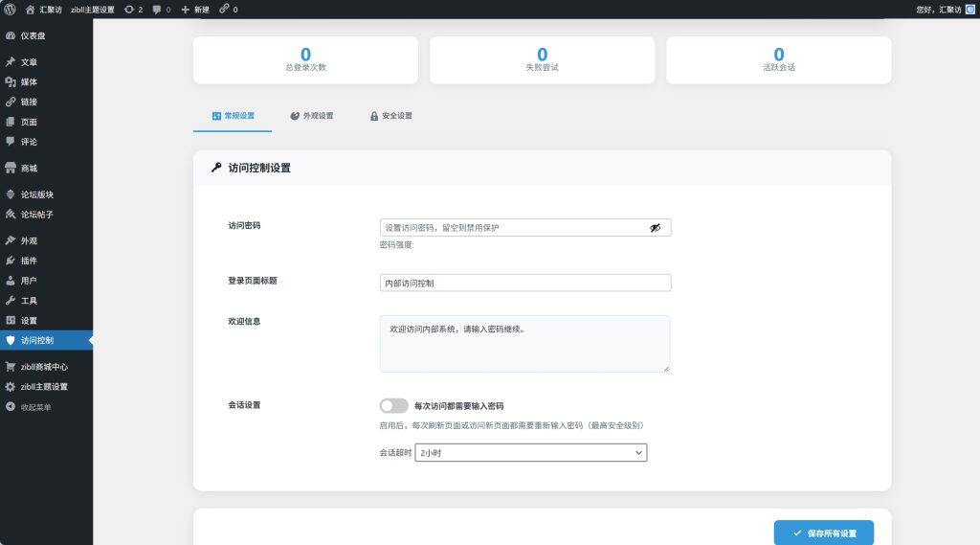Image resolution: width=980 pixels, height=545 pixels.
Task: Open the comments bubble icon in admin bar
Action: pyautogui.click(x=161, y=10)
